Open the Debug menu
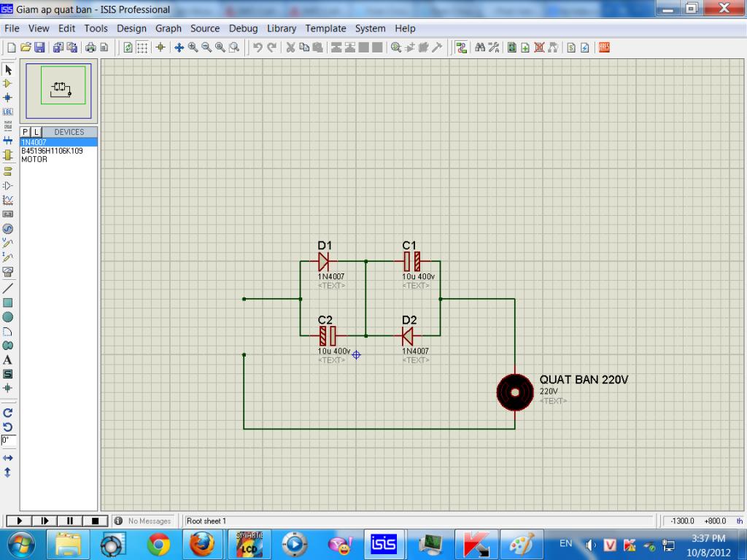Viewport: 747px width, 560px height. (243, 28)
